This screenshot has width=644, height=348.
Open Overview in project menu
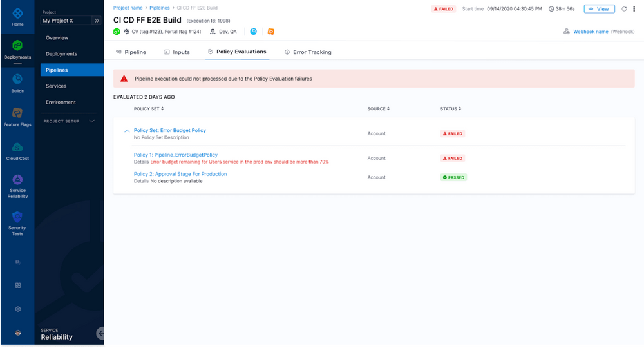click(x=57, y=38)
